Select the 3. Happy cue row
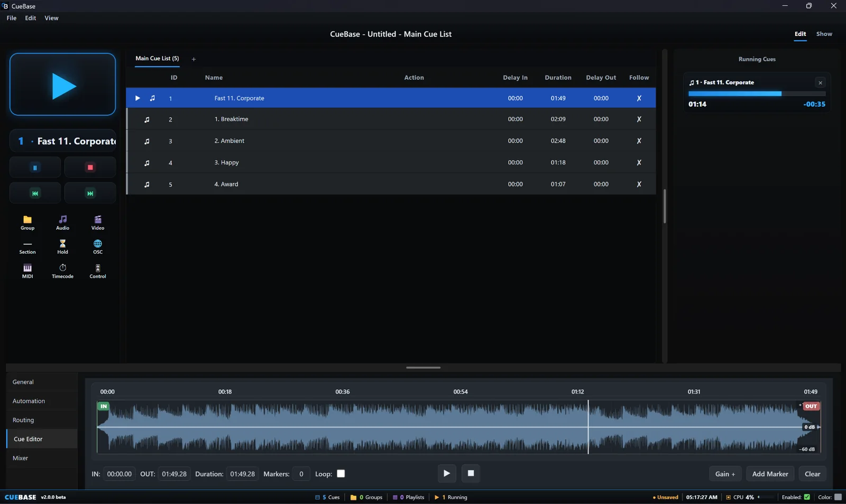 coord(391,163)
